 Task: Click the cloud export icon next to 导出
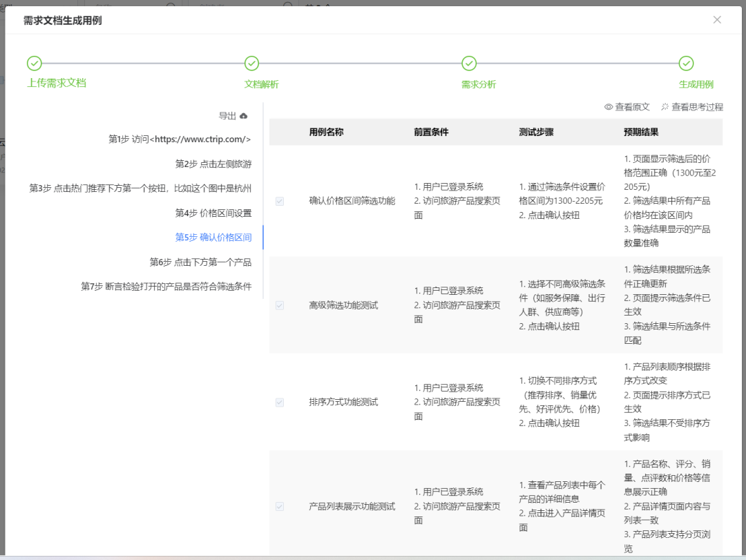tap(244, 116)
